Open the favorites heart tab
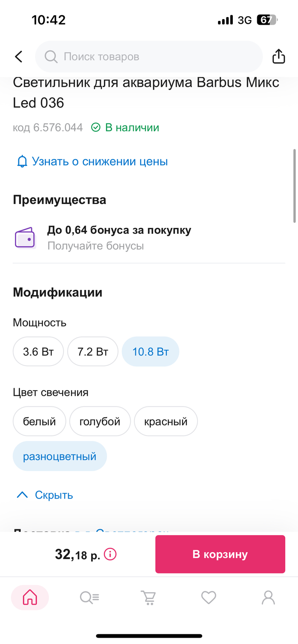 (209, 598)
